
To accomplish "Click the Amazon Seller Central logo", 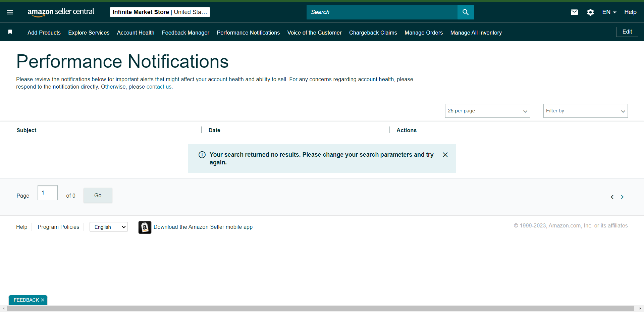I will (61, 12).
